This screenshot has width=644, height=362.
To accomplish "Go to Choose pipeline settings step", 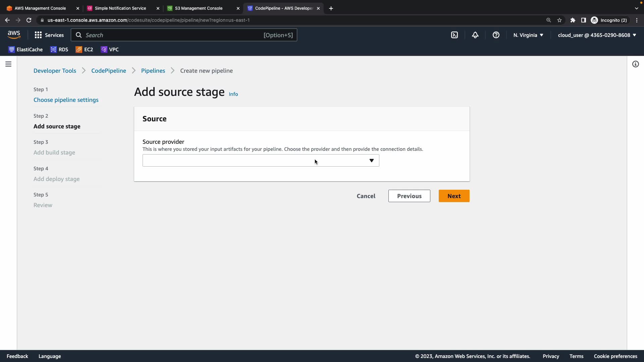I will click(x=66, y=100).
